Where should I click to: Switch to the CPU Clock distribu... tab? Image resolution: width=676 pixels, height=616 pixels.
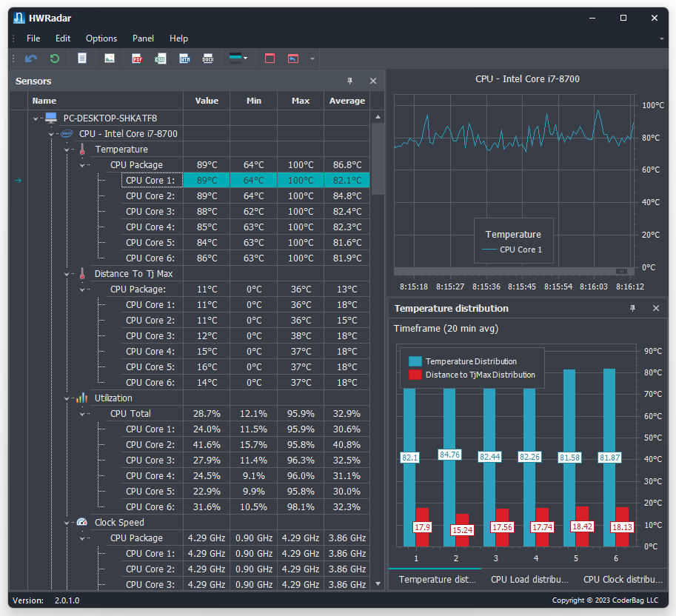pos(623,580)
